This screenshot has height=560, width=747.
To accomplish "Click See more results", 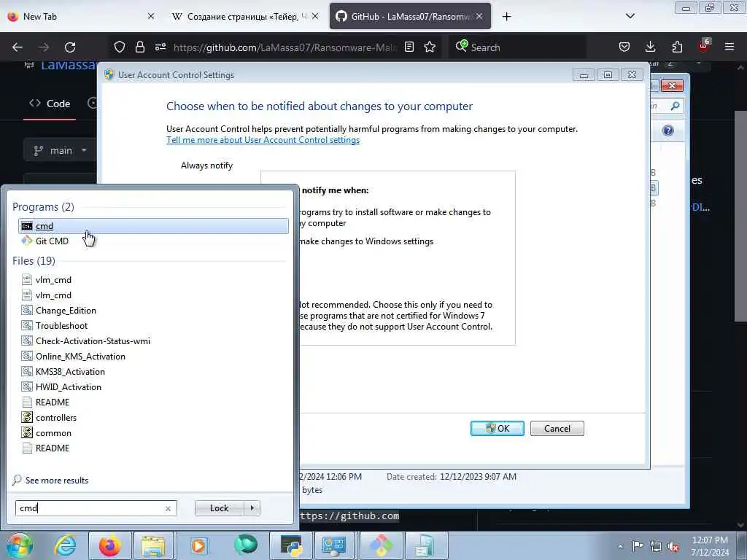I will (57, 481).
